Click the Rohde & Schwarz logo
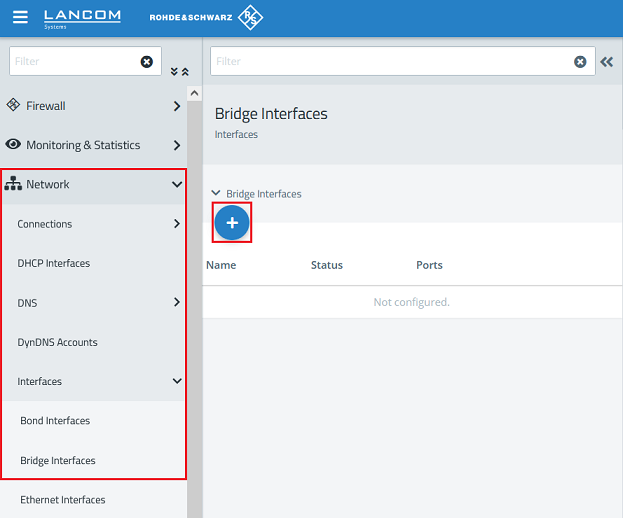This screenshot has width=623, height=518. 206,18
